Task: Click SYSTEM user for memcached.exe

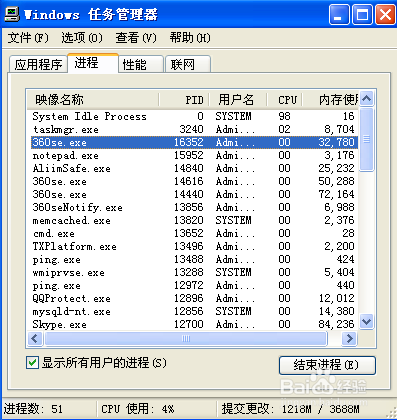Action: click(x=233, y=220)
